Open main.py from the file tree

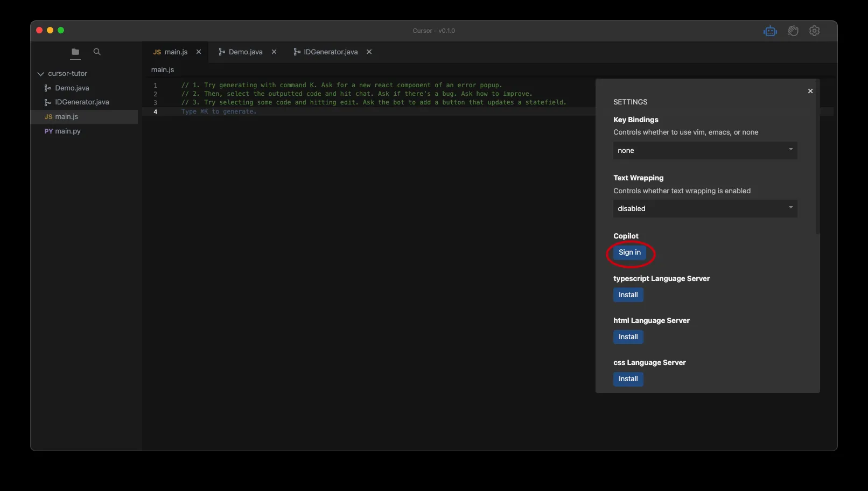pos(68,131)
